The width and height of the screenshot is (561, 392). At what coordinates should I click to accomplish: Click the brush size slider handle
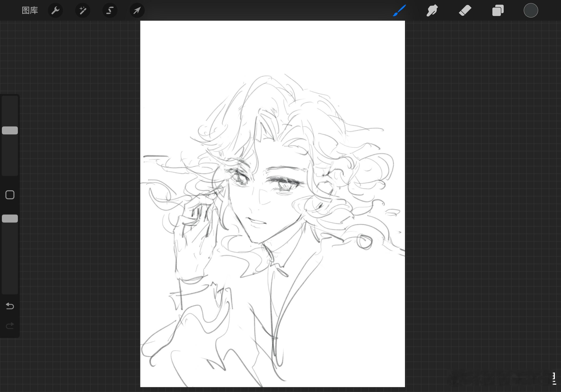pos(10,130)
